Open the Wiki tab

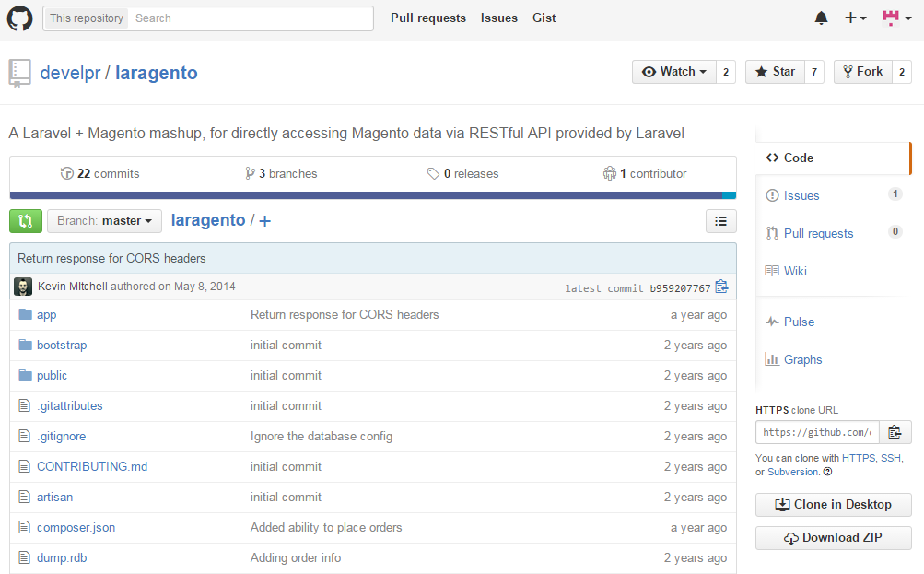coord(833,271)
